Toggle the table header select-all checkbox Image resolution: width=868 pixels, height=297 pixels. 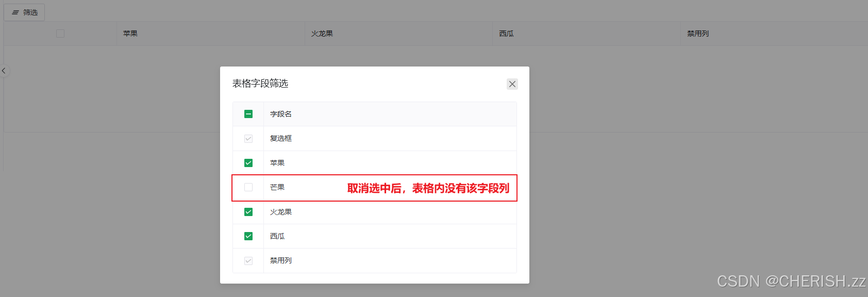tap(60, 34)
